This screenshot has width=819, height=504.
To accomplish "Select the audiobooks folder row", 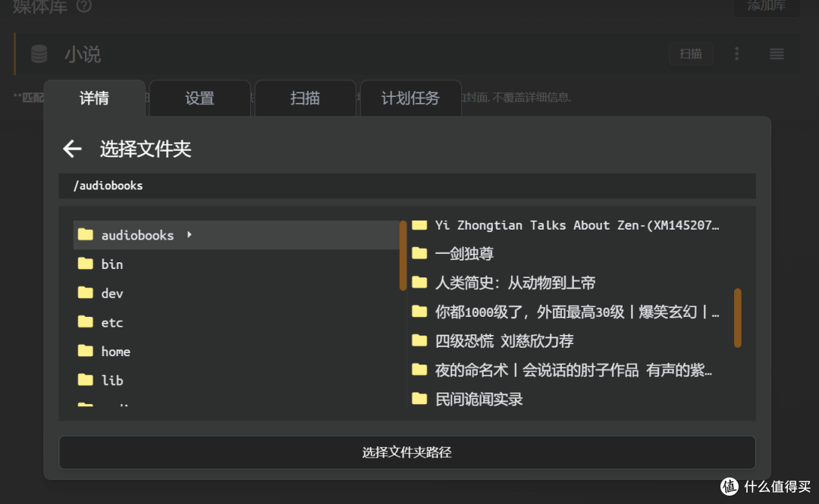I will click(236, 235).
